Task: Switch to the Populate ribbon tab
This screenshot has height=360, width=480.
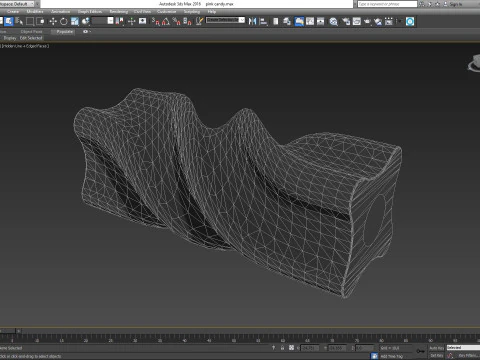Action: (64, 32)
